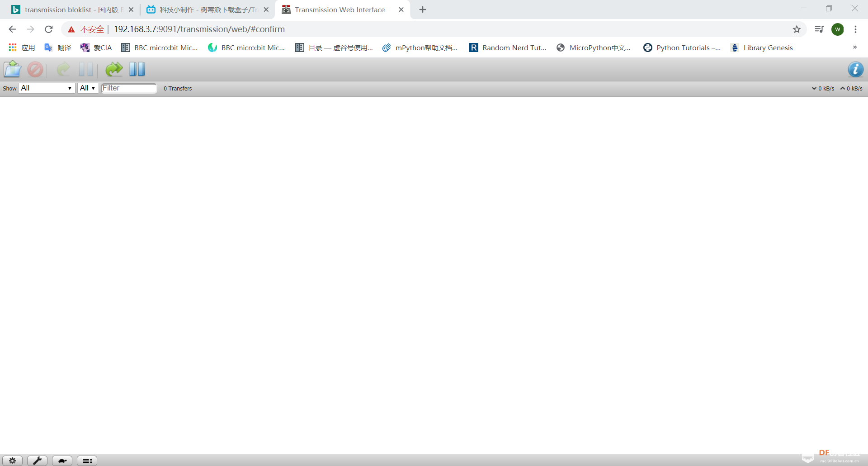Click the download speed 0 kB/s indicator
The height and width of the screenshot is (466, 868).
point(823,89)
